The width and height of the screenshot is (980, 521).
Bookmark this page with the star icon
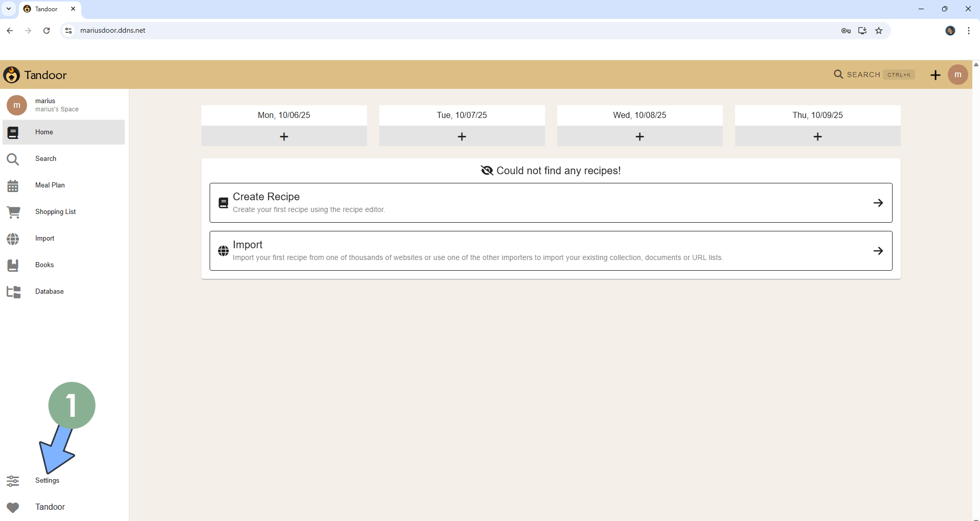pos(879,31)
